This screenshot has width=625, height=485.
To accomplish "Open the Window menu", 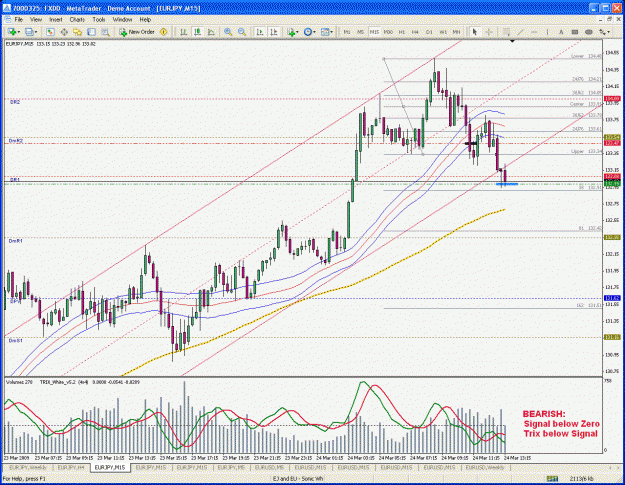I will click(x=122, y=20).
